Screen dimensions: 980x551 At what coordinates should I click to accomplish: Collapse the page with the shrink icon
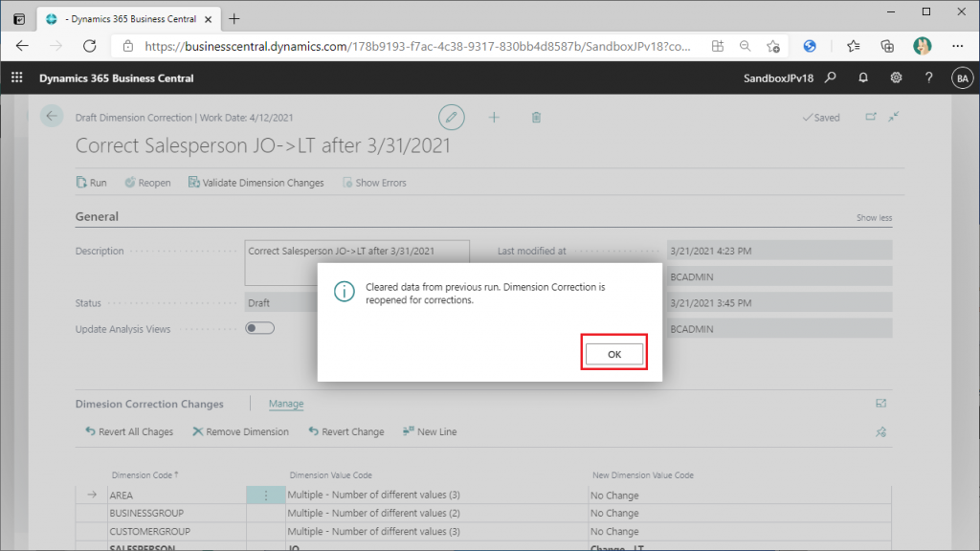pyautogui.click(x=894, y=117)
